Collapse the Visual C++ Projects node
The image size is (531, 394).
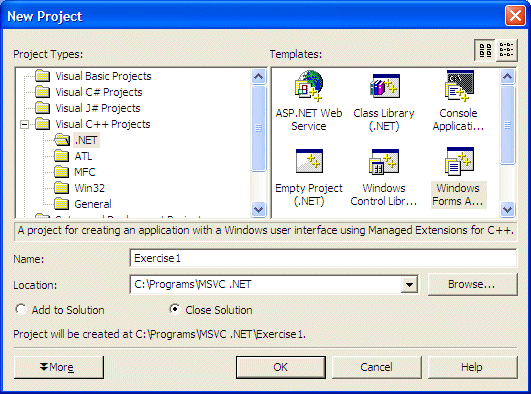(24, 124)
